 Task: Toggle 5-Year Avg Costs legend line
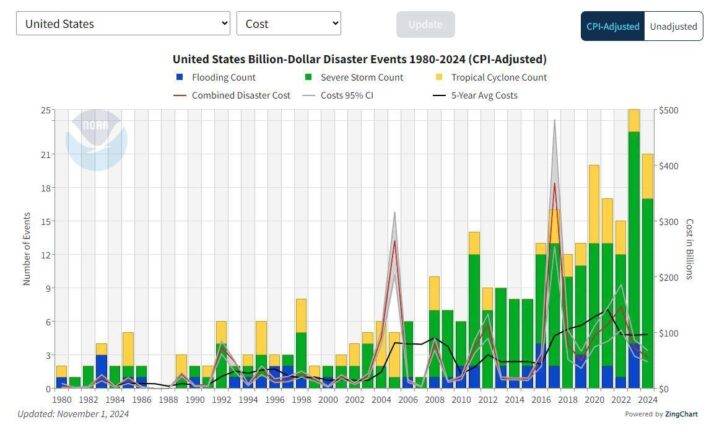pos(476,95)
